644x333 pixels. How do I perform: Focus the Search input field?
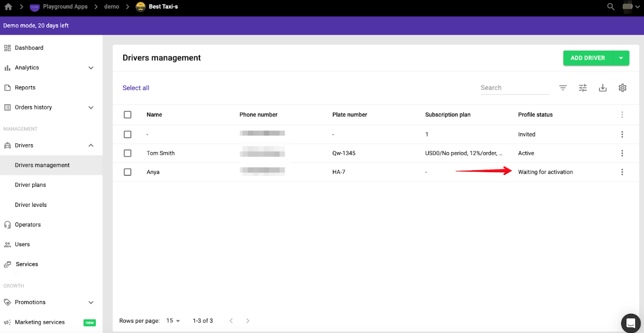(x=515, y=88)
